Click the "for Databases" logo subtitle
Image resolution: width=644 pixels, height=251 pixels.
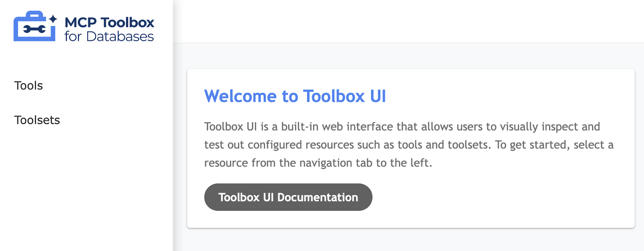pyautogui.click(x=109, y=37)
